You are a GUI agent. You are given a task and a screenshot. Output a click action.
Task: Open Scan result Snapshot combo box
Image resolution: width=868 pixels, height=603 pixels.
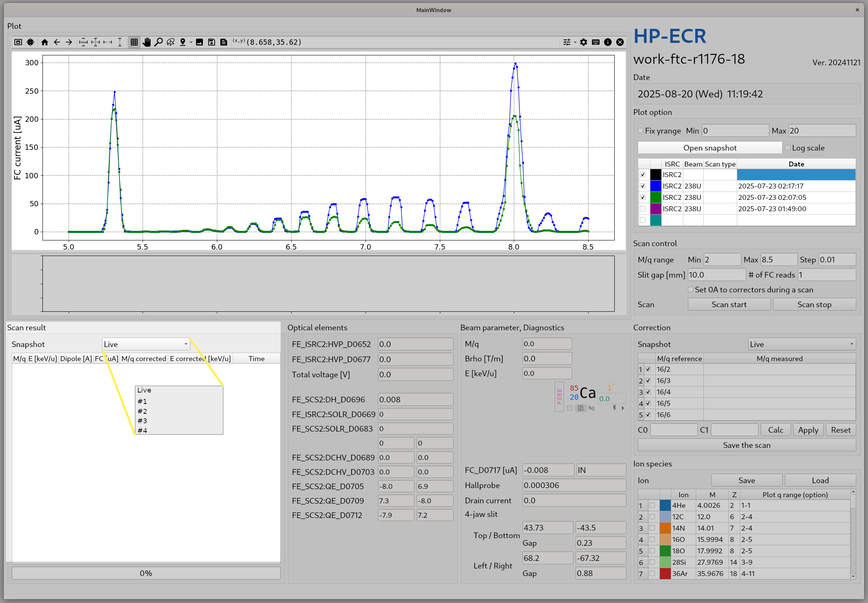pos(146,344)
